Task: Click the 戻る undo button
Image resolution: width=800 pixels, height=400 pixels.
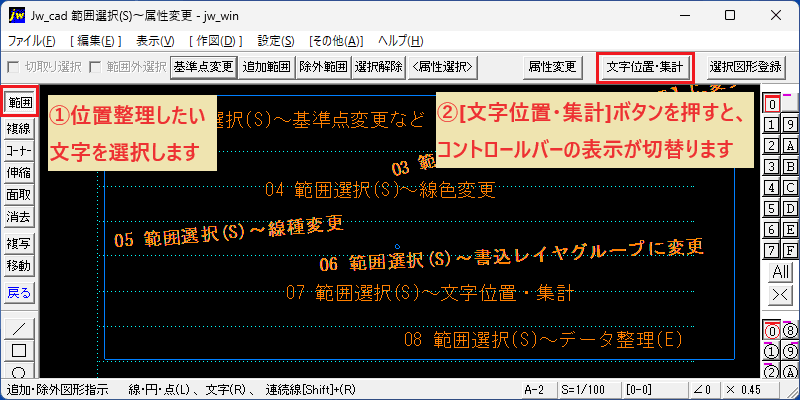Action: click(19, 293)
